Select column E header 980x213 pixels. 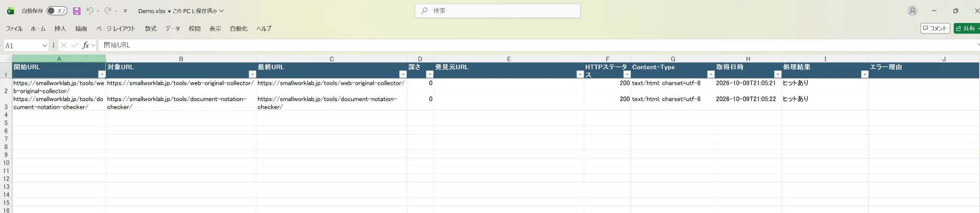509,59
